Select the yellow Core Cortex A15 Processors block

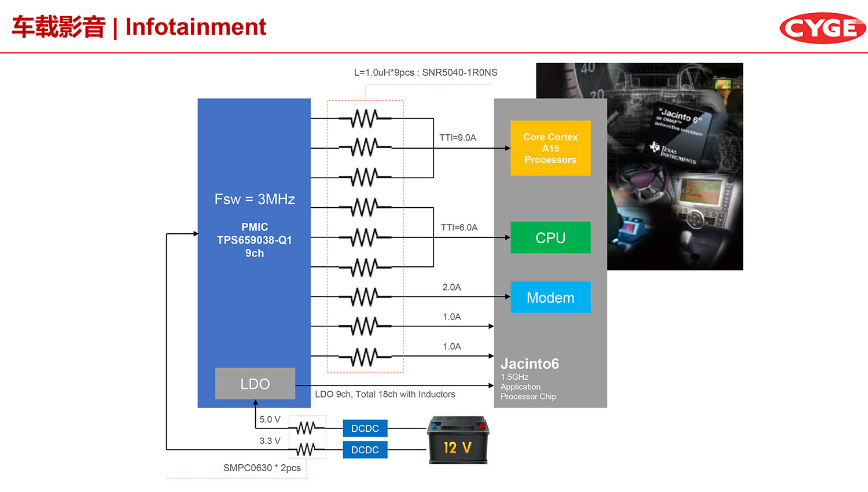pos(550,148)
